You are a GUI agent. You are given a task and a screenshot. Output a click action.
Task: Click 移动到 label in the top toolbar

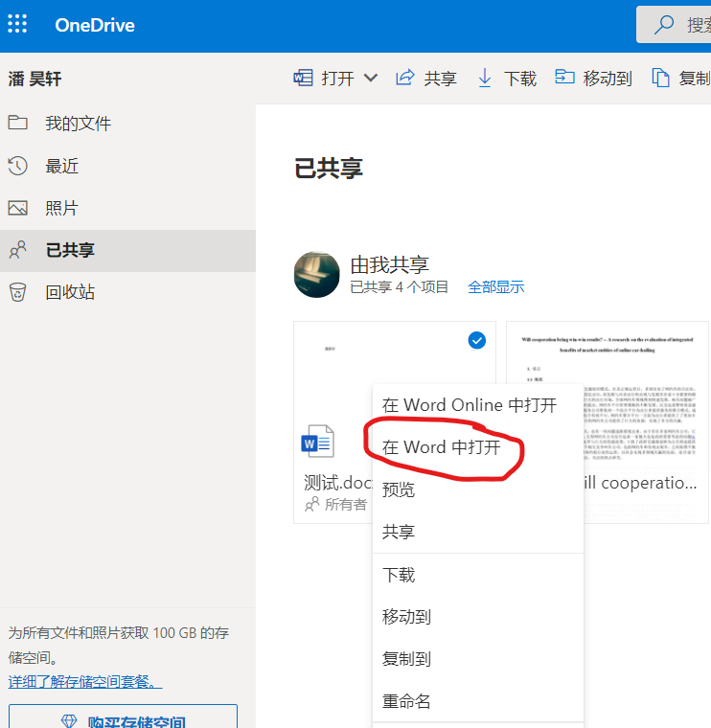pos(608,79)
